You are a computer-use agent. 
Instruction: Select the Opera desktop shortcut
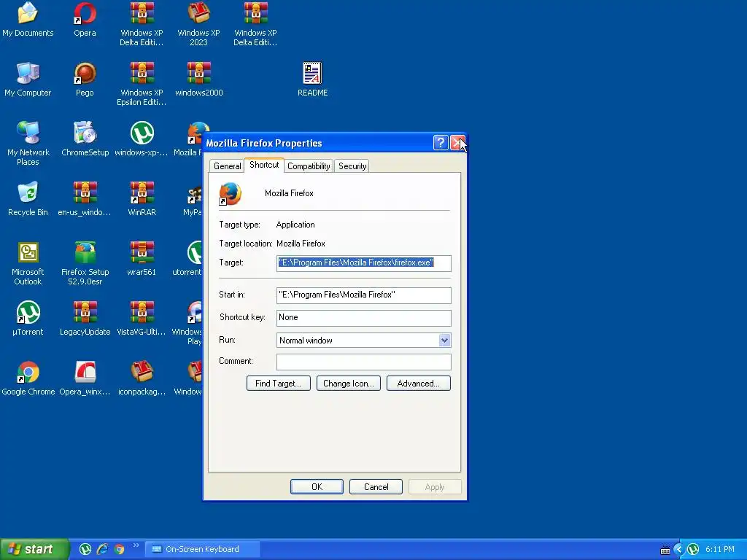pos(85,19)
